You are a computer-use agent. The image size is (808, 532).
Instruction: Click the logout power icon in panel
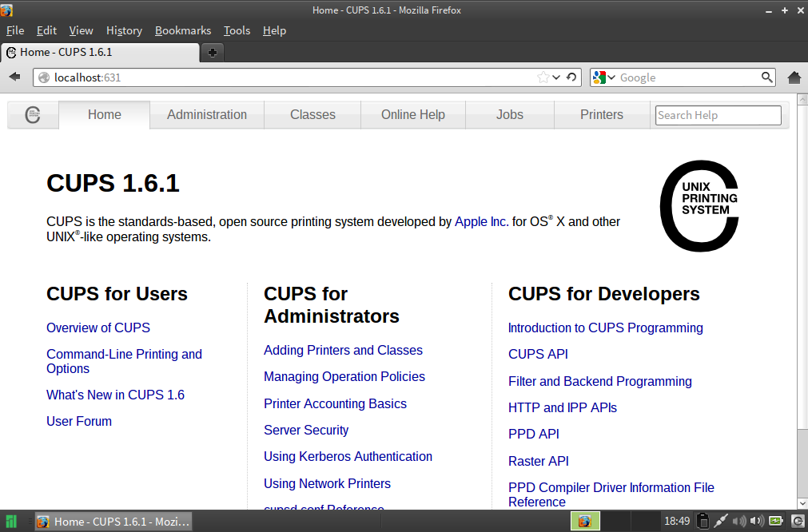[798, 521]
